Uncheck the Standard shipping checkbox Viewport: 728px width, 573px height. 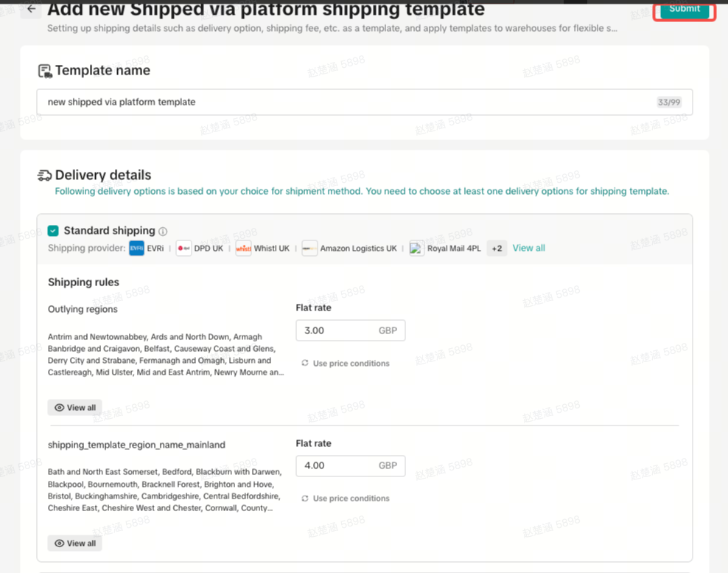point(53,231)
